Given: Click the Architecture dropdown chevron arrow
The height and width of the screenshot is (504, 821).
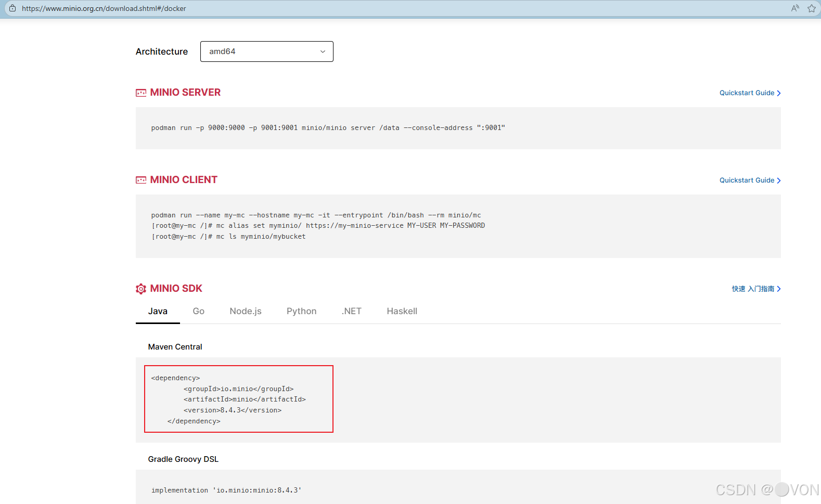Looking at the screenshot, I should pos(323,51).
